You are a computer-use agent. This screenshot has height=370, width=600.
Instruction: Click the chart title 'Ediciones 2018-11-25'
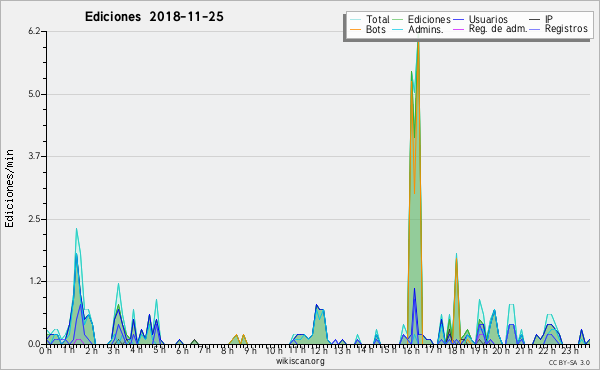click(x=154, y=17)
